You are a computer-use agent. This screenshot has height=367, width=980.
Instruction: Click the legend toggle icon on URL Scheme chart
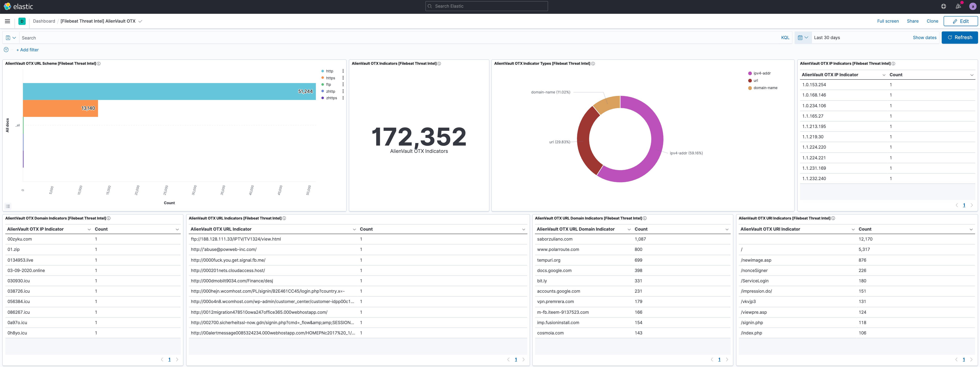8,206
